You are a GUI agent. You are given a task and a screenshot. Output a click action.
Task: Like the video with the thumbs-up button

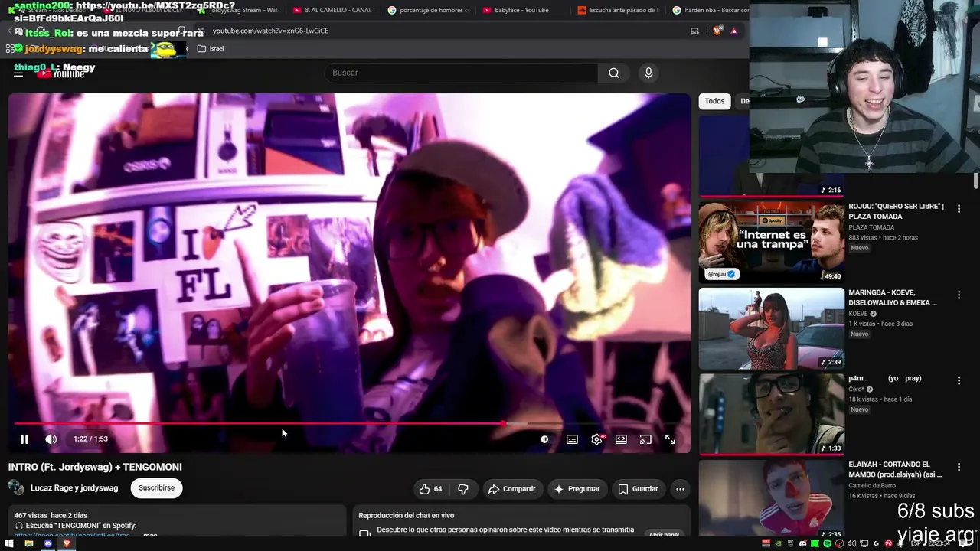[x=430, y=489]
